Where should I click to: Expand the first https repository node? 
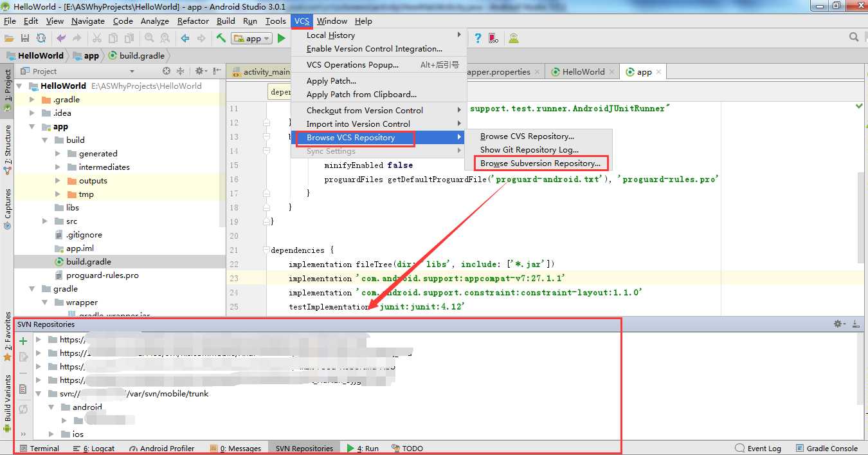click(x=39, y=340)
